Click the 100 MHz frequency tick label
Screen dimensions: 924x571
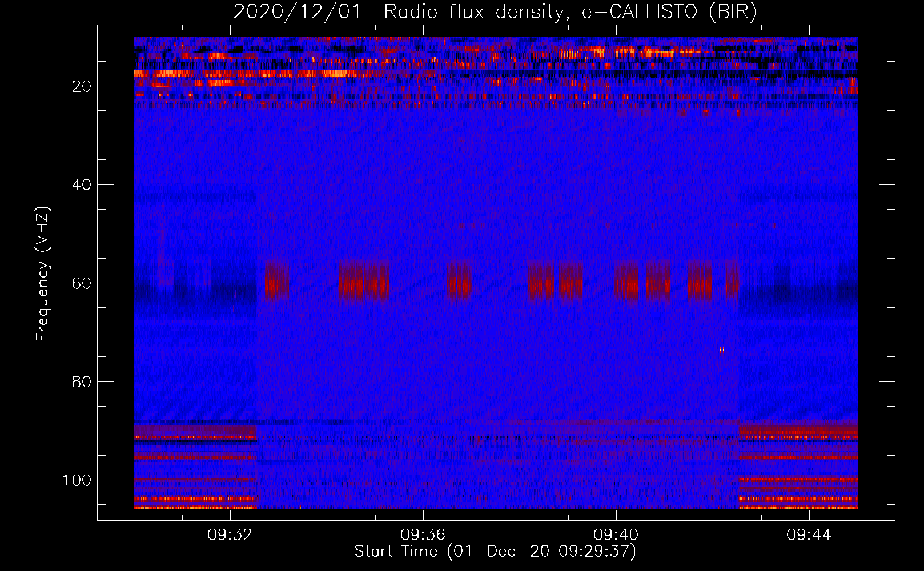pyautogui.click(x=77, y=480)
